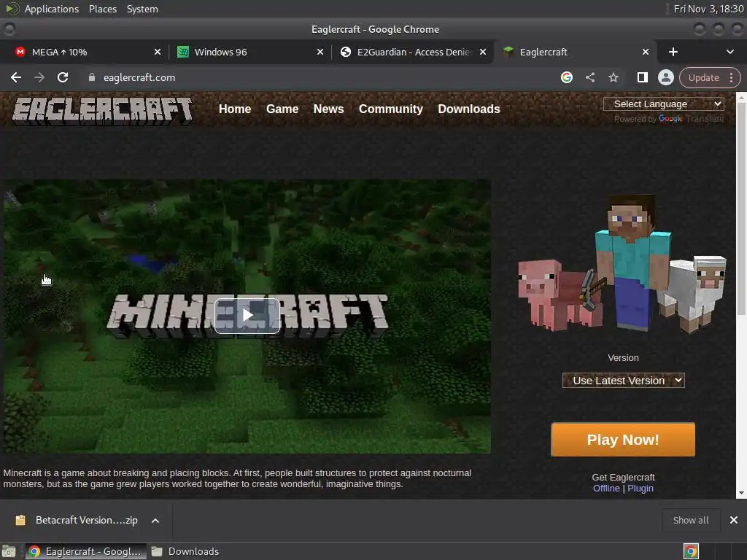Click the Steve, pig and sheep image
Screen dimensions: 747x560
622,264
